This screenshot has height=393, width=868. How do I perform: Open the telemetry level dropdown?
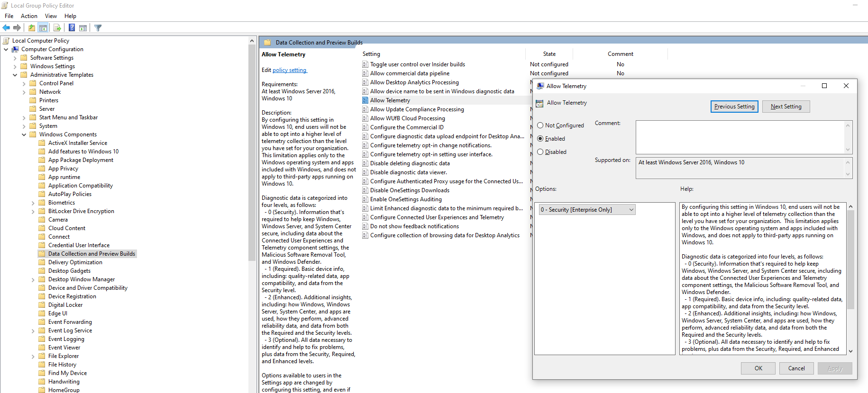[x=587, y=210]
